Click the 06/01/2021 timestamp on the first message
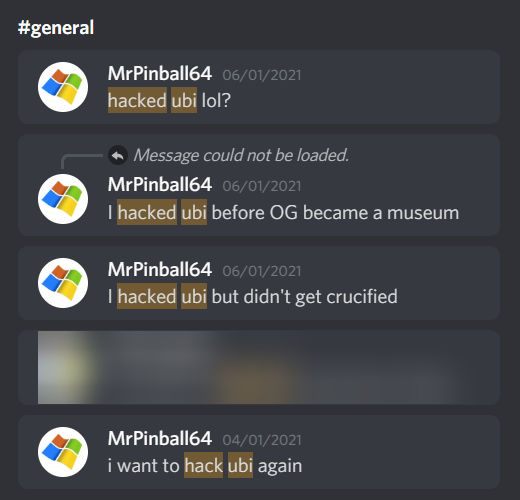The width and height of the screenshot is (520, 500). [x=262, y=75]
